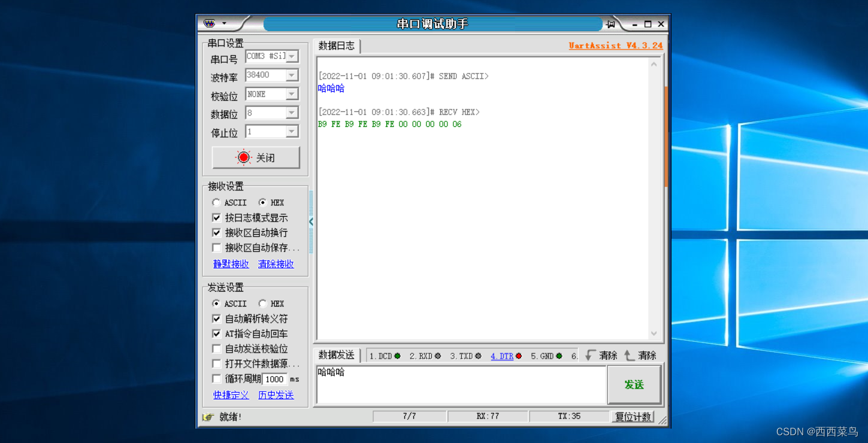Open the 停止位 1 dropdown
Viewport: 868px width, 443px height.
(292, 131)
